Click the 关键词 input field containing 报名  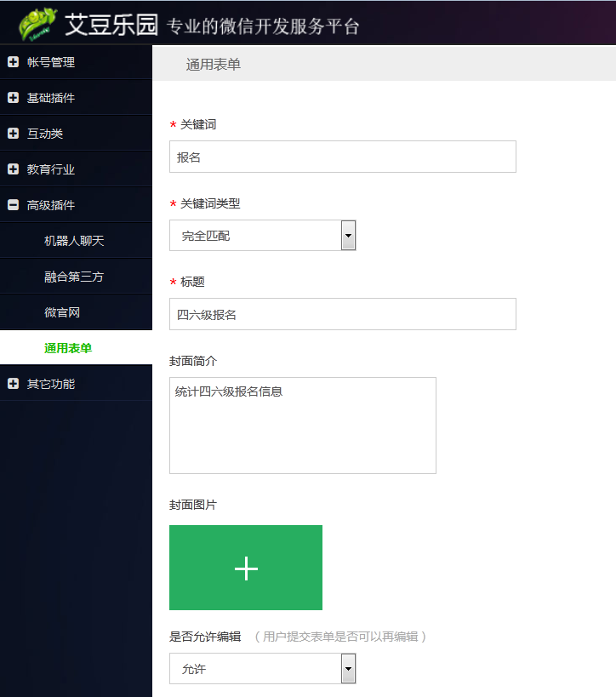point(342,157)
